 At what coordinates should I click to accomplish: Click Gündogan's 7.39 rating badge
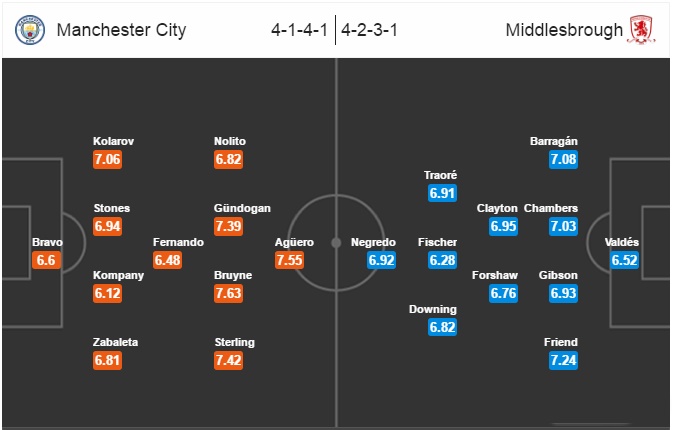229,227
